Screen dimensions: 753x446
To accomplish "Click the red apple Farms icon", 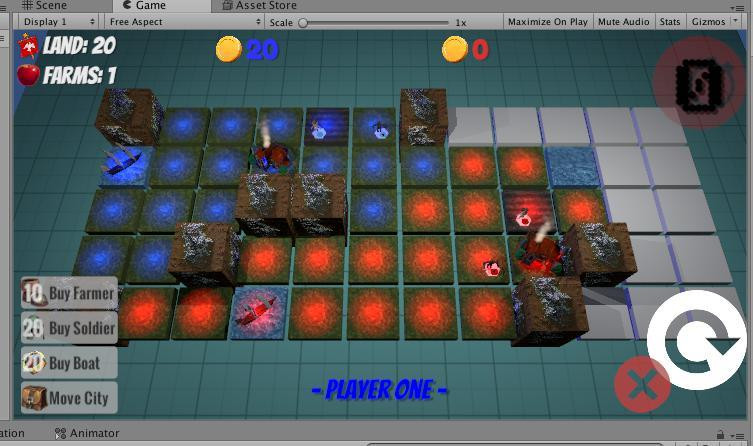I will coord(28,74).
